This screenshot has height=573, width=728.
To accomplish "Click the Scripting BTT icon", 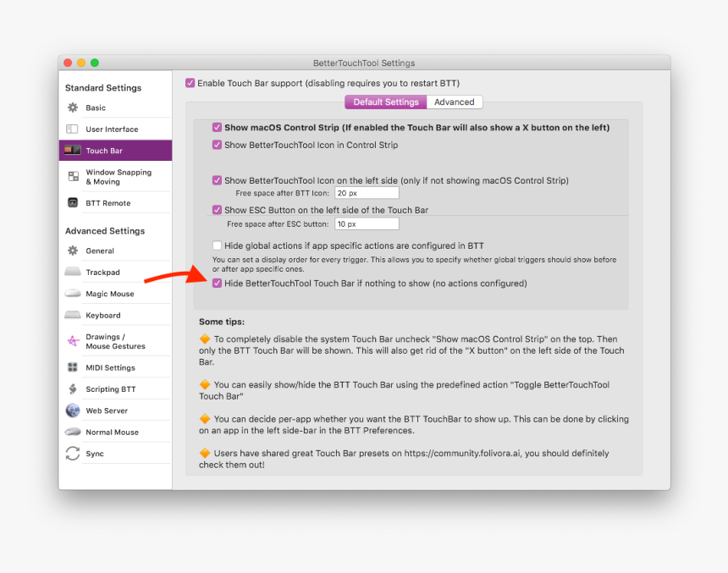I will pyautogui.click(x=73, y=388).
